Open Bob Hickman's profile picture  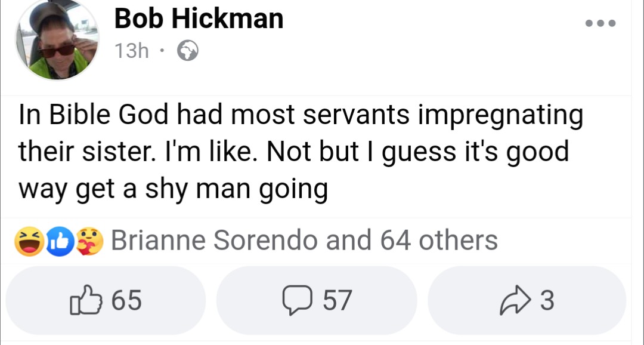pyautogui.click(x=57, y=39)
